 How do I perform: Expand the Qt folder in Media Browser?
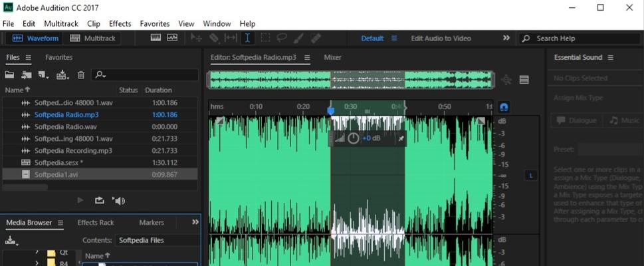pos(37,251)
